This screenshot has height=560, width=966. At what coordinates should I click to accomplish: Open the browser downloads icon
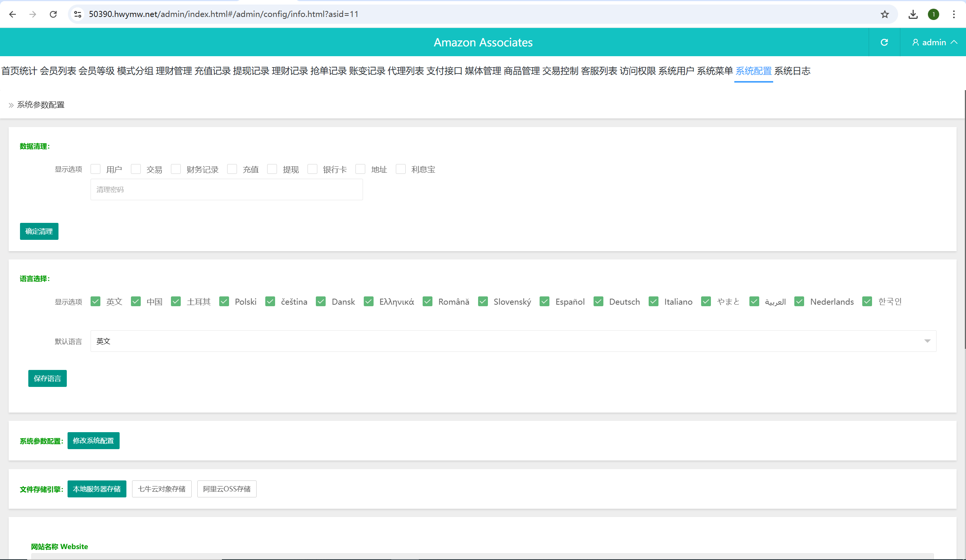[913, 14]
